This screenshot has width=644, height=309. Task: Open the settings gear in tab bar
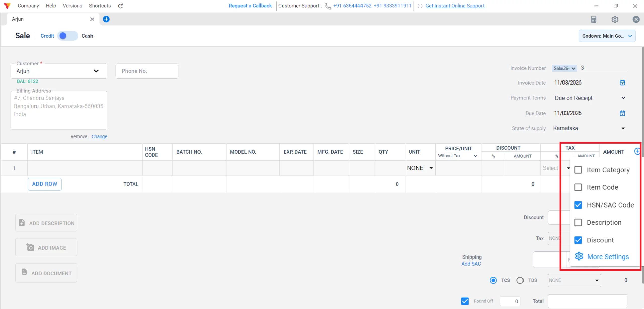point(615,19)
